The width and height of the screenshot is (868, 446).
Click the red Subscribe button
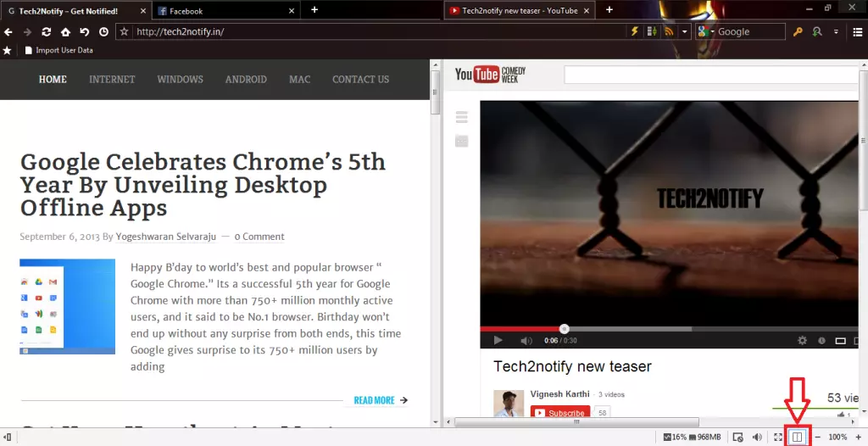coord(560,412)
